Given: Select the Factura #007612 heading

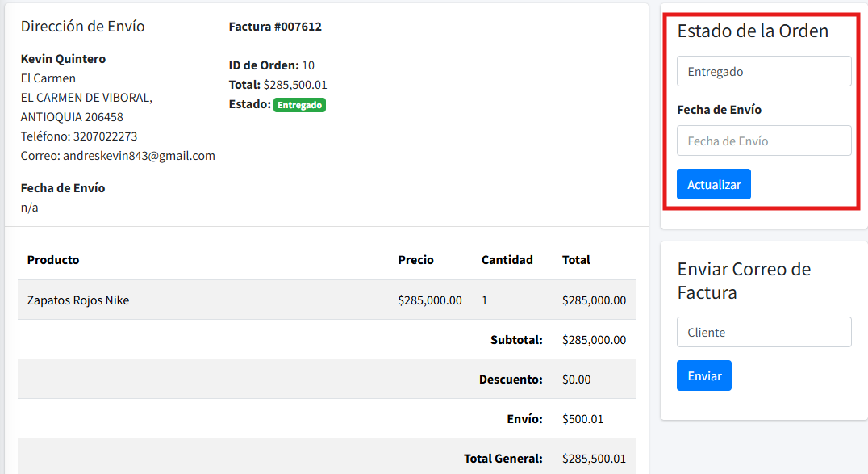Looking at the screenshot, I should [x=275, y=27].
